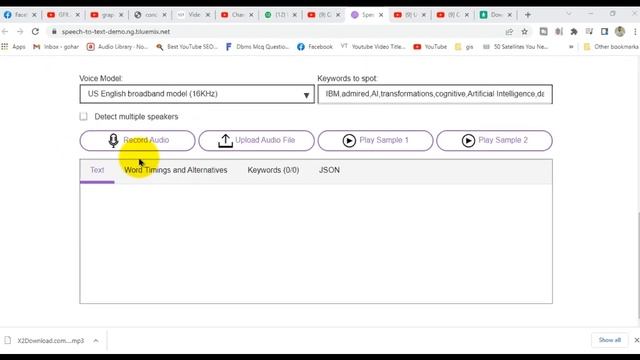
Task: Open the Voice Model dropdown
Action: pos(197,94)
